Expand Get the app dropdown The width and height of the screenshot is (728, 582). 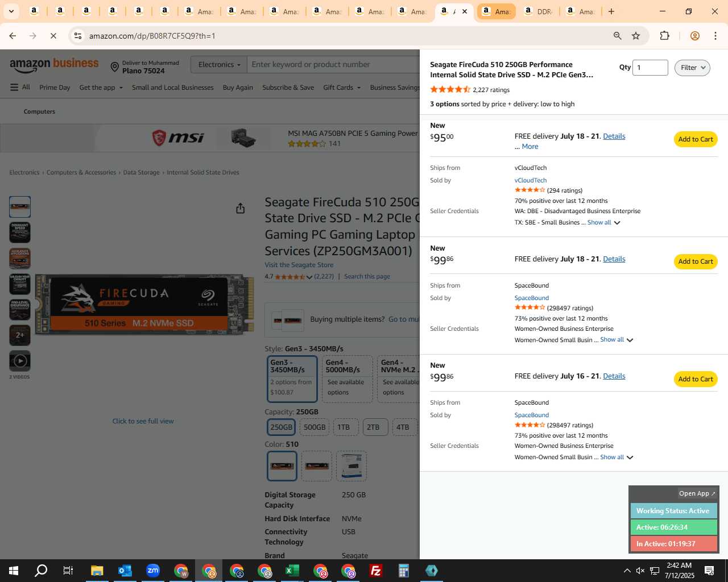[101, 87]
